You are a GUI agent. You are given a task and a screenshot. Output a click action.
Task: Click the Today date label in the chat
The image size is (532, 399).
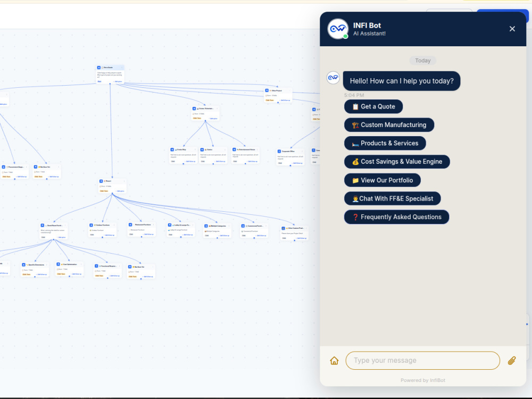[x=423, y=61]
